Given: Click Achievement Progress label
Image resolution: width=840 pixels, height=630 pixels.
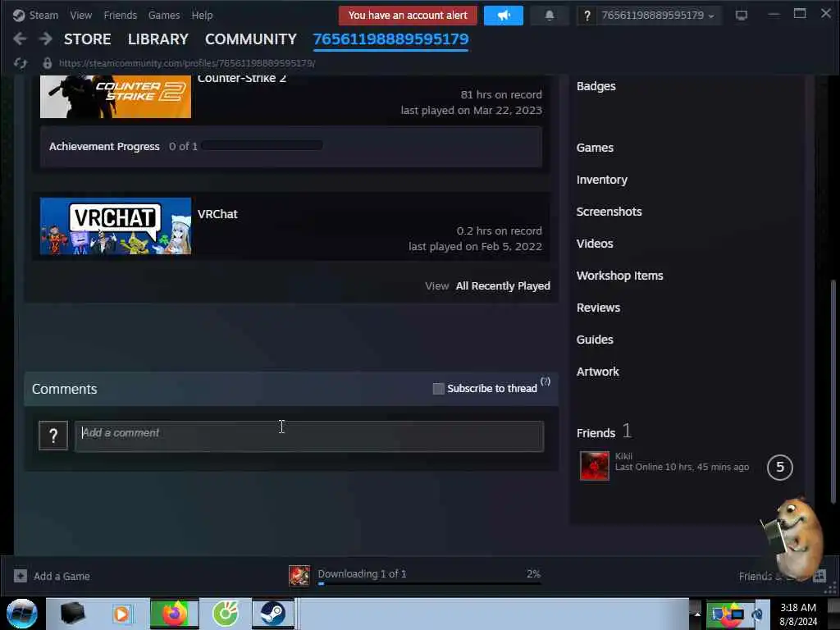Looking at the screenshot, I should click(104, 146).
